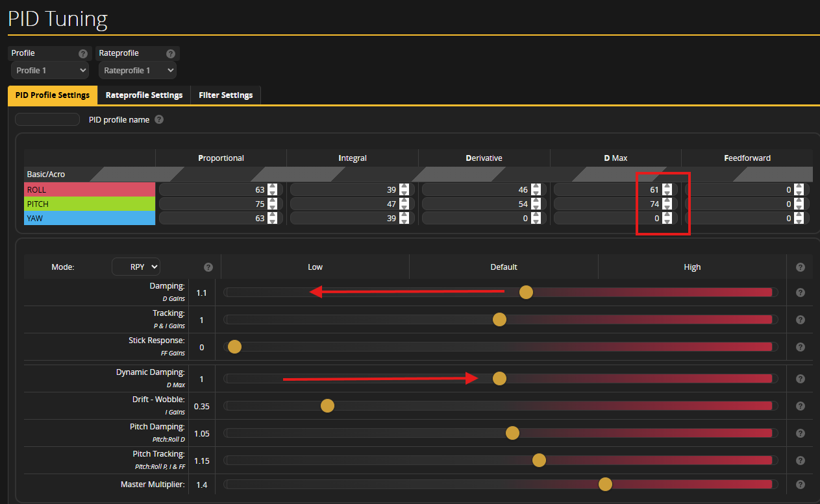820x504 pixels.
Task: Click the Pitch Tracking slider handle
Action: coord(539,461)
